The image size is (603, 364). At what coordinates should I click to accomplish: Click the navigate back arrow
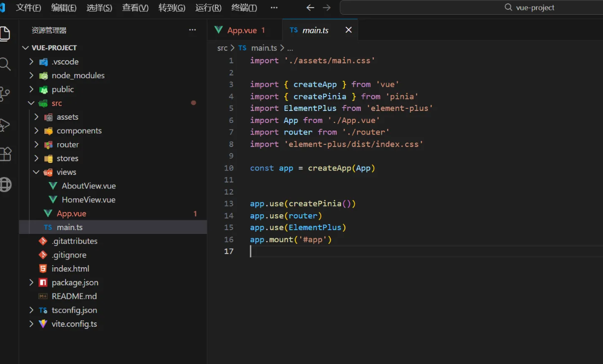310,8
